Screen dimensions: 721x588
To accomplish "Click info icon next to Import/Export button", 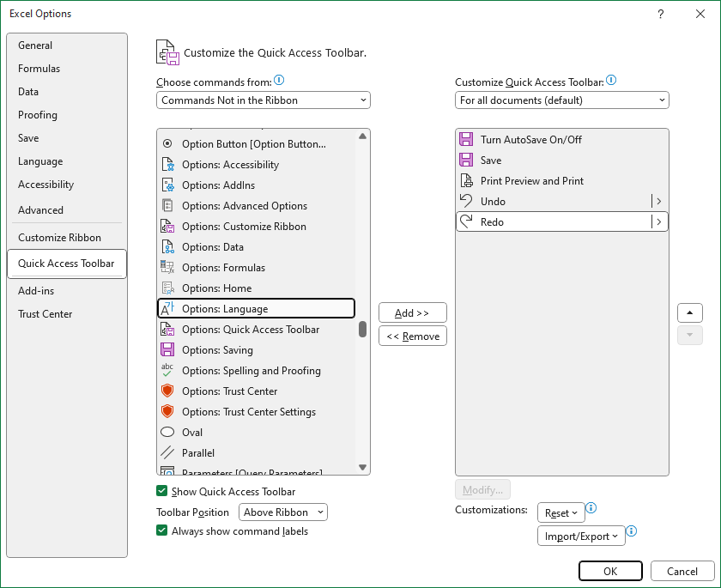I will click(x=632, y=531).
